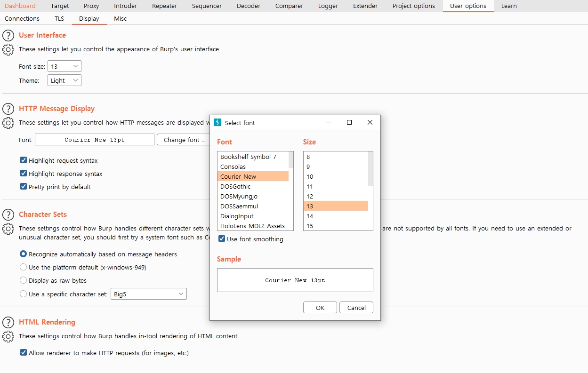
Task: Click the Courier New 13pt font field
Action: point(95,140)
